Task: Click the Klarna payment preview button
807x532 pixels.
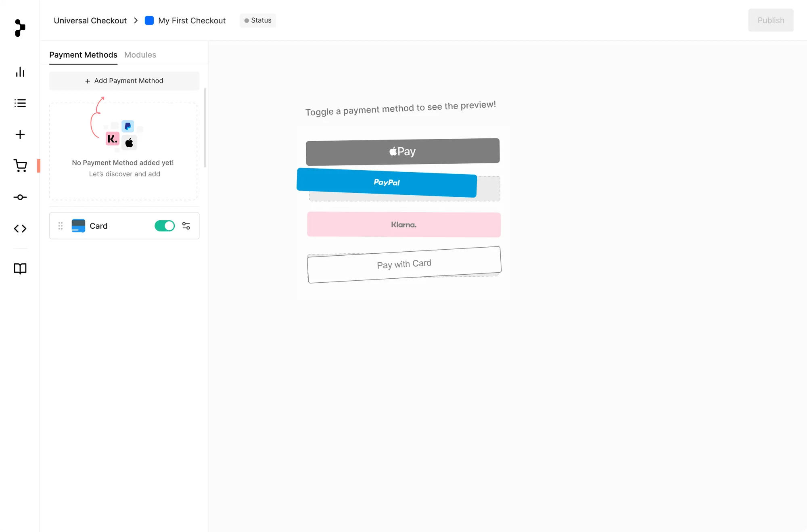Action: [404, 224]
